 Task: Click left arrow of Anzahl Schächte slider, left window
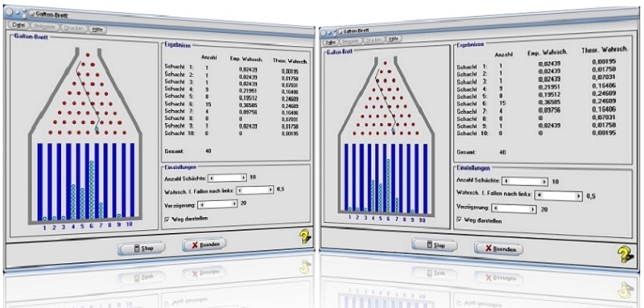(212, 178)
